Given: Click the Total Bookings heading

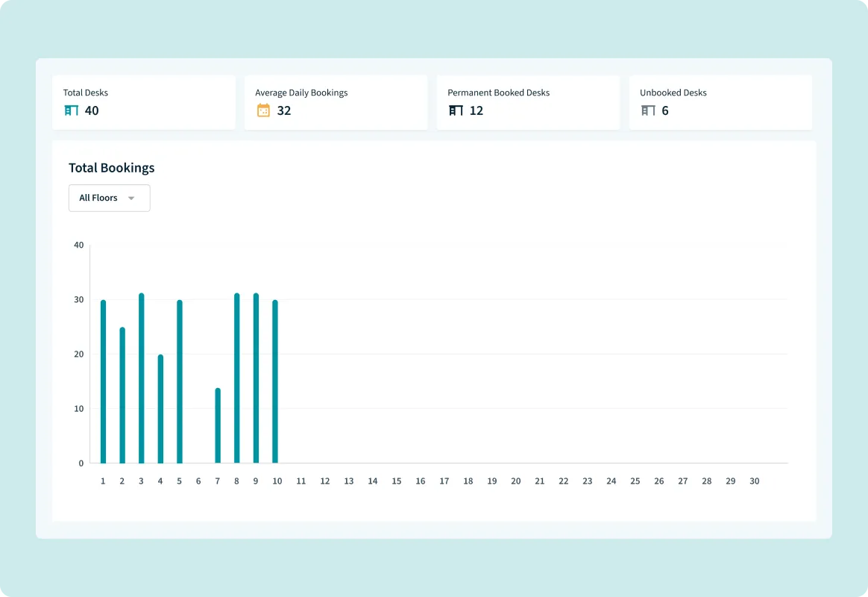Looking at the screenshot, I should pos(111,168).
